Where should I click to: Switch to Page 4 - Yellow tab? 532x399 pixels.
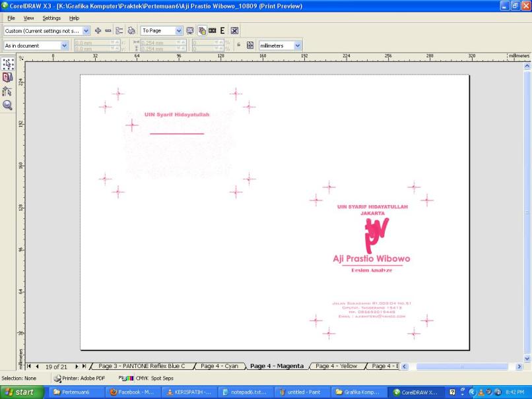(336, 366)
